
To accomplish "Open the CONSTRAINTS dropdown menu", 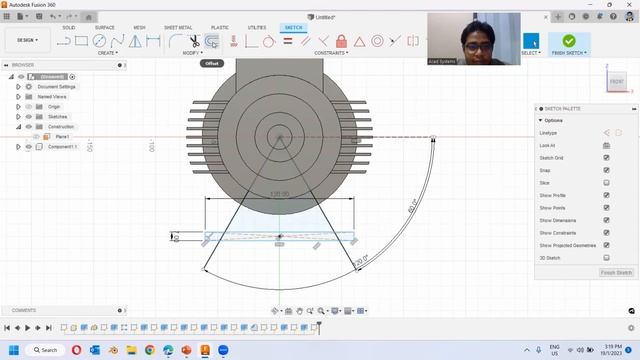I will pyautogui.click(x=331, y=53).
